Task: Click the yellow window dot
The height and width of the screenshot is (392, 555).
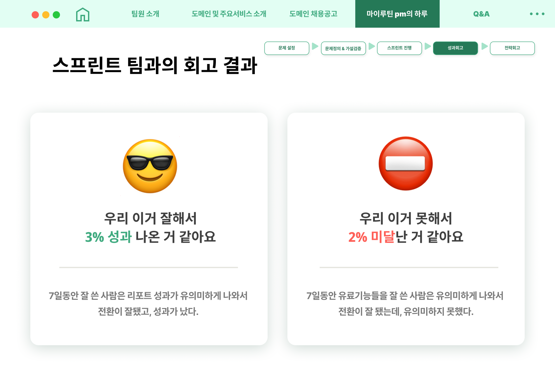Action: [x=46, y=15]
